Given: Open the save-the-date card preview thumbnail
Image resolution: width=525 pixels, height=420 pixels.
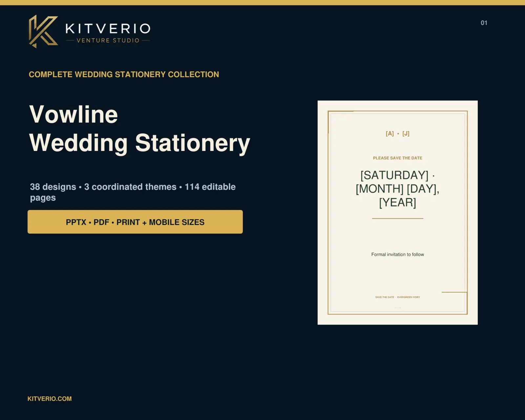Looking at the screenshot, I should (398, 213).
